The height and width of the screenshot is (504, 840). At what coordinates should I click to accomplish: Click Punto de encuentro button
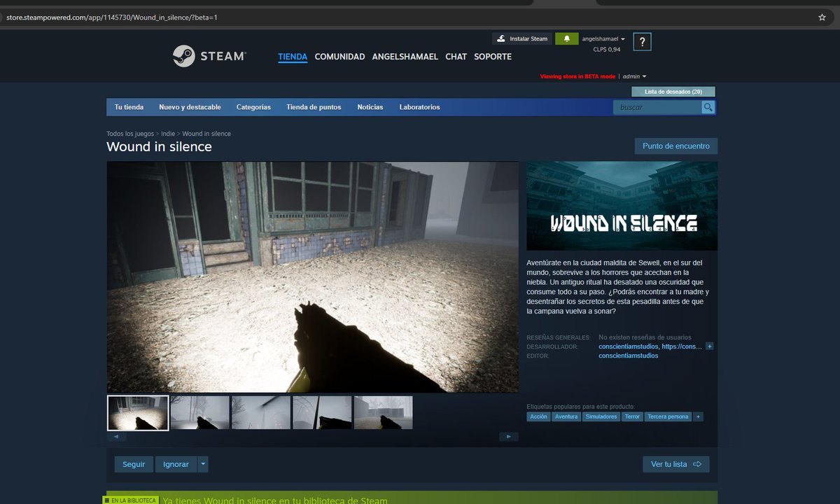click(675, 146)
